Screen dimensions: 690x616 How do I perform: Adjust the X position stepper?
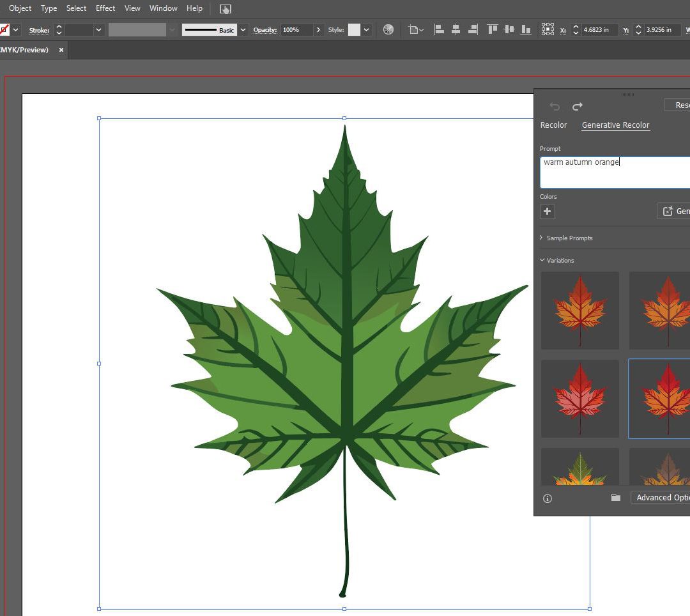pos(576,30)
